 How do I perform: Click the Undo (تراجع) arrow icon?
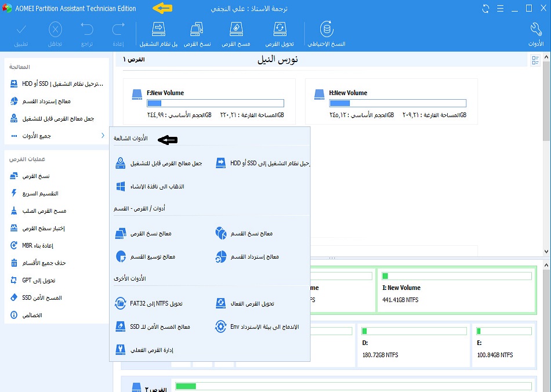87,30
